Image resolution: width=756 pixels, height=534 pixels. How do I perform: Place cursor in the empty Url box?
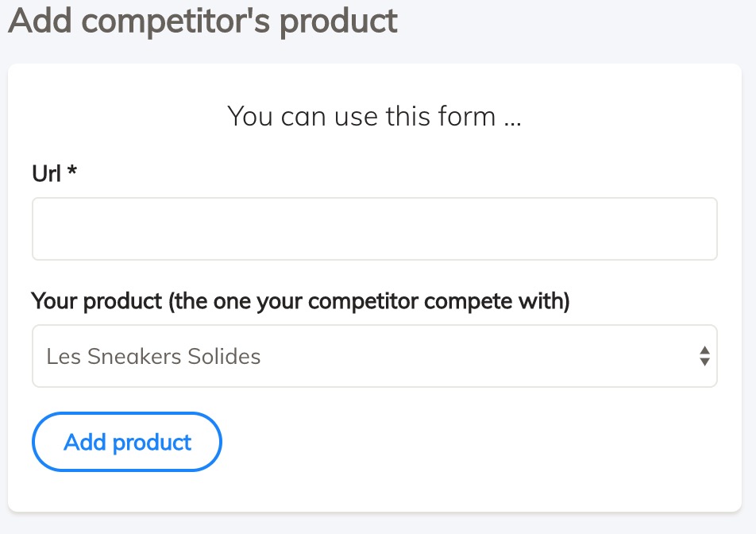tap(374, 229)
